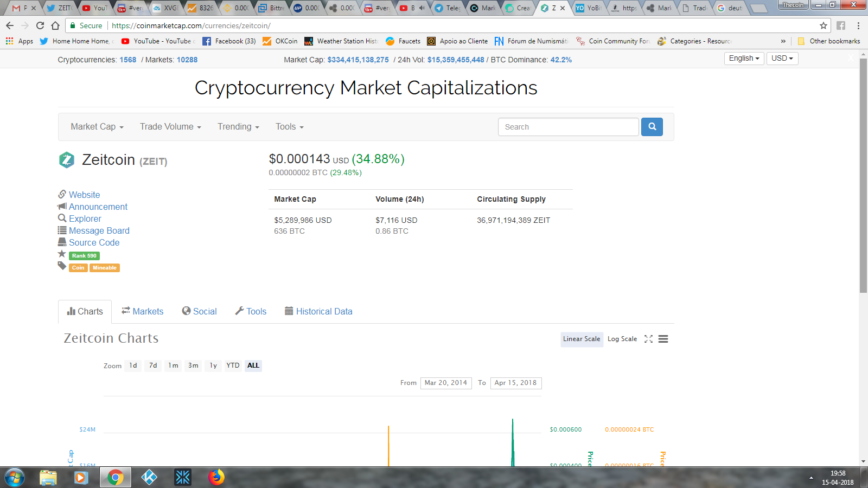Set chart zoom to ALL
The width and height of the screenshot is (868, 488).
pos(253,365)
